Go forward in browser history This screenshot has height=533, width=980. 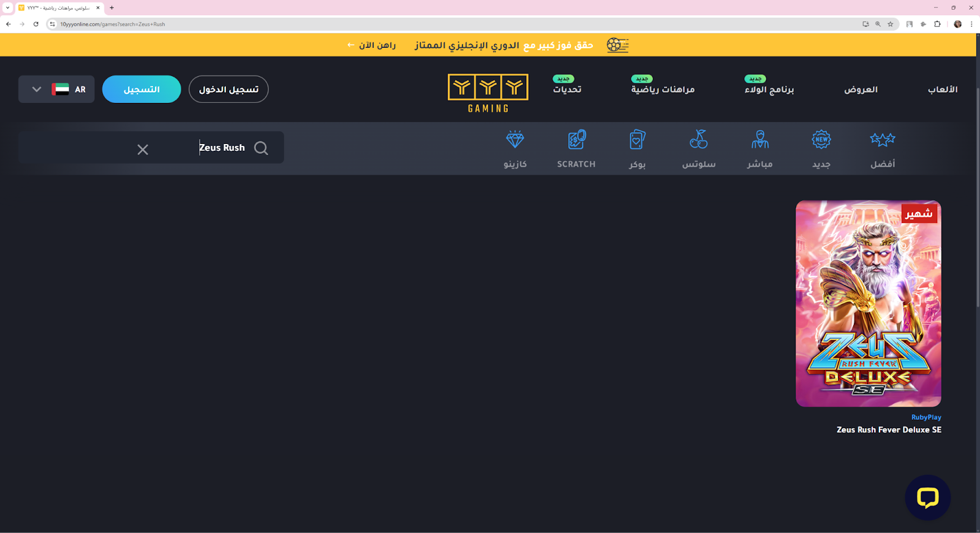[x=22, y=24]
